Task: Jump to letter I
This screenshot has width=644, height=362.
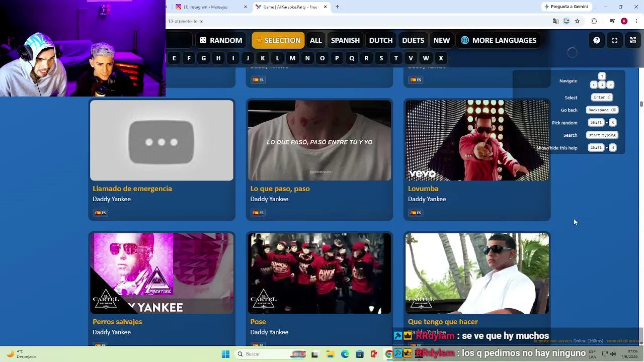Action: point(233,58)
